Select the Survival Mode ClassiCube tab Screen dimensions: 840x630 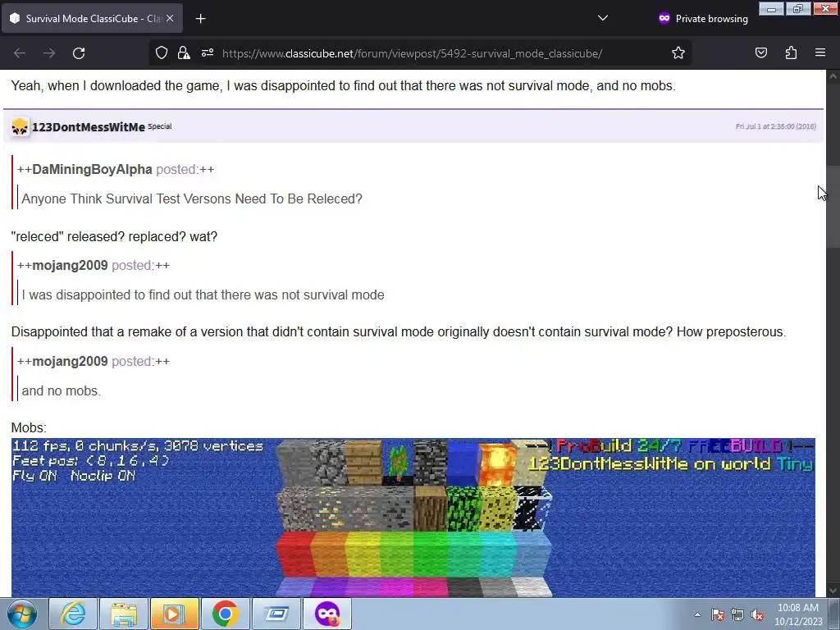(x=92, y=18)
